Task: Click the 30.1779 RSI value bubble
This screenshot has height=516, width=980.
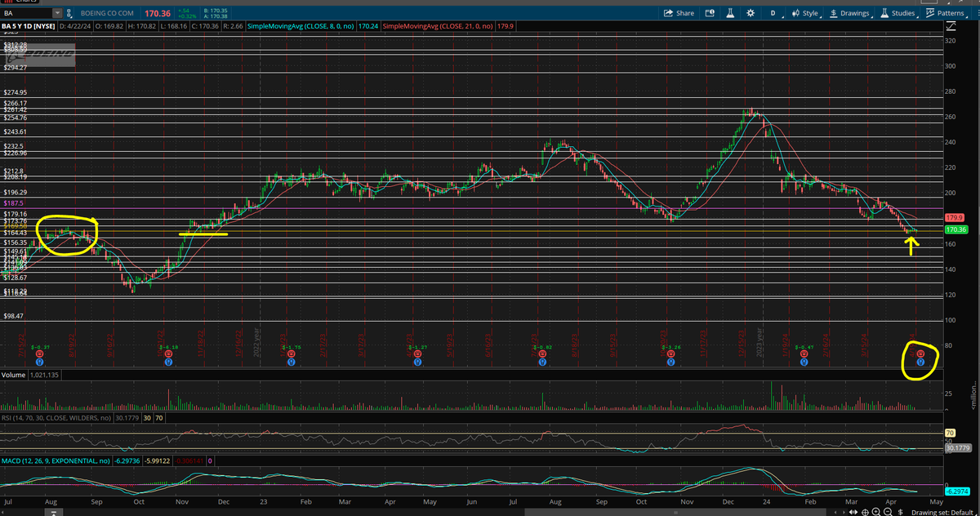Action: click(x=958, y=447)
